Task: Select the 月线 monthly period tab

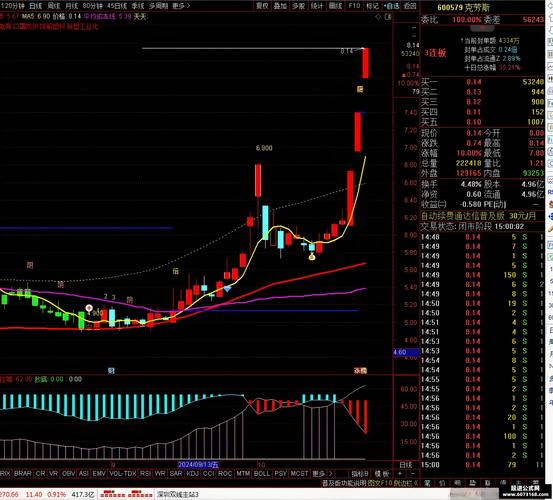Action: pyautogui.click(x=72, y=6)
